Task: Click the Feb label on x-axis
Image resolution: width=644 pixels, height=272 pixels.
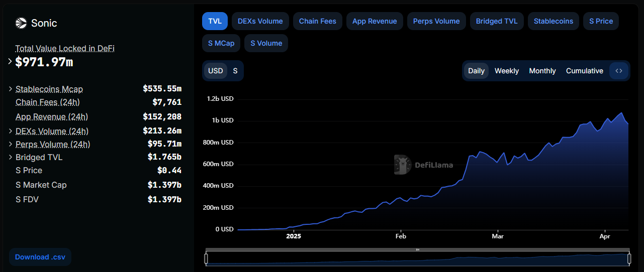Action: [401, 236]
